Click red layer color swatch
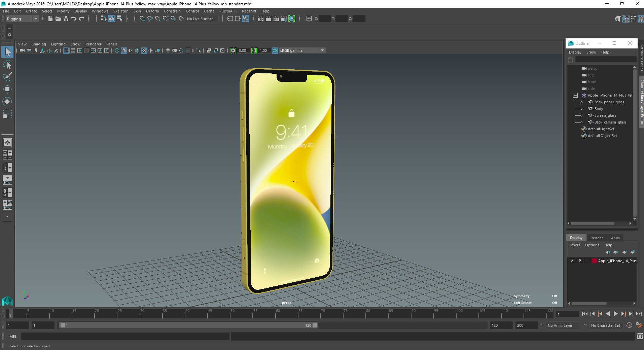644x350 pixels. pyautogui.click(x=595, y=261)
